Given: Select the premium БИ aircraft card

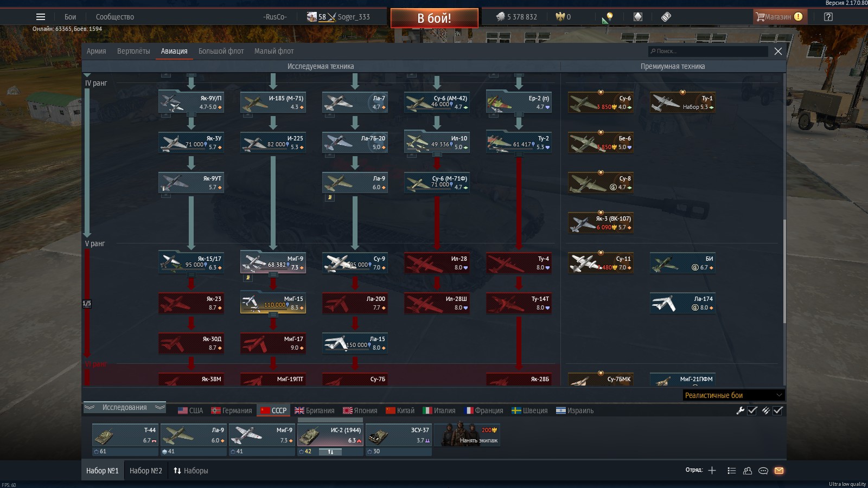Looking at the screenshot, I should 682,262.
